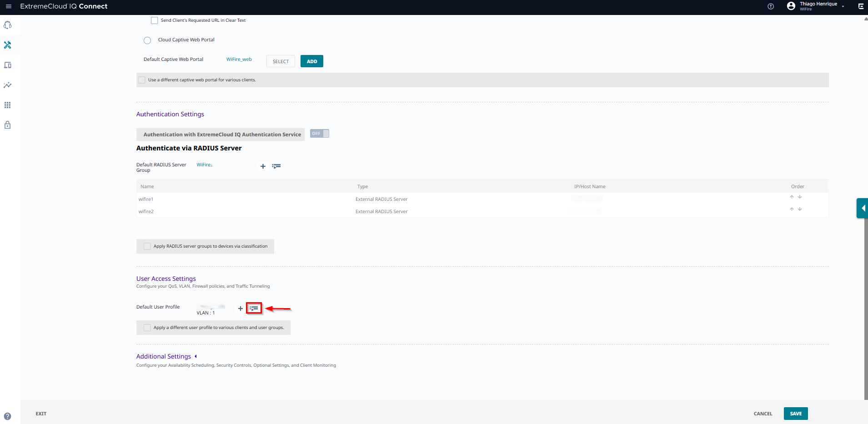The width and height of the screenshot is (868, 424).
Task: Click the CANCEL button
Action: click(763, 414)
